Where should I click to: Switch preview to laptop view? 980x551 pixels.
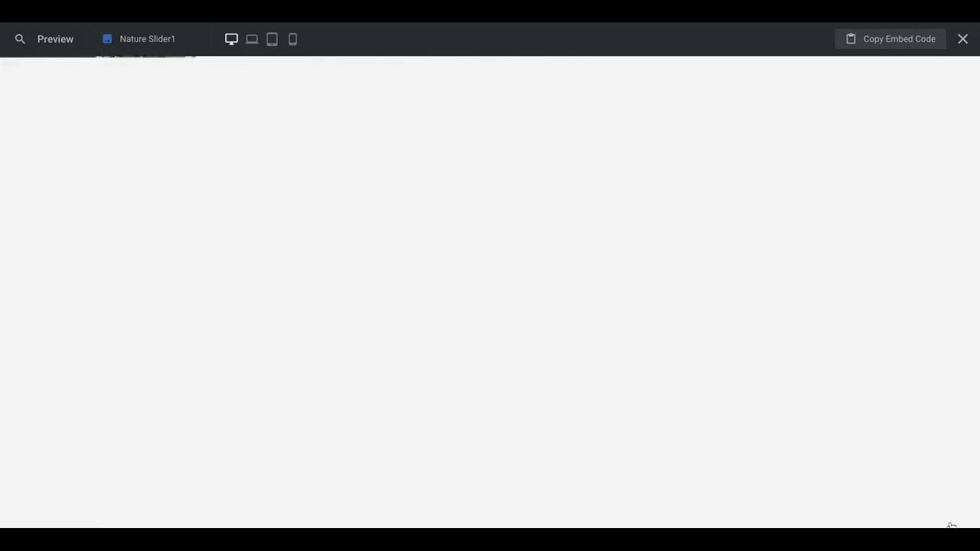(252, 39)
